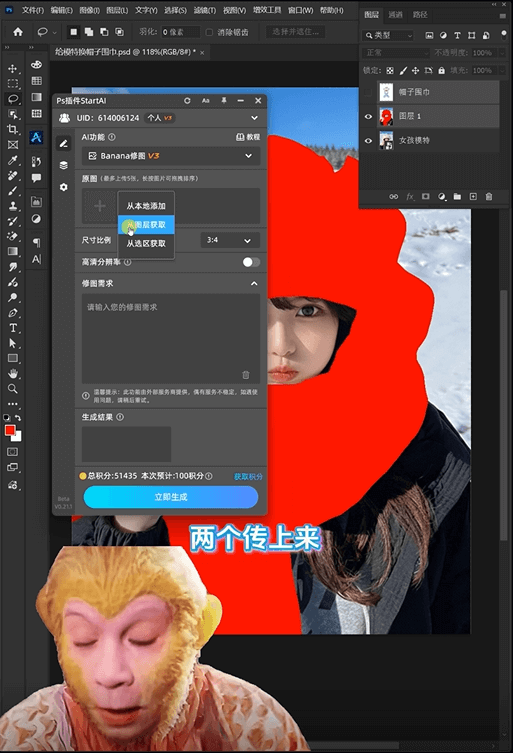Choose 从图层获取 from the popup menu

tap(146, 225)
